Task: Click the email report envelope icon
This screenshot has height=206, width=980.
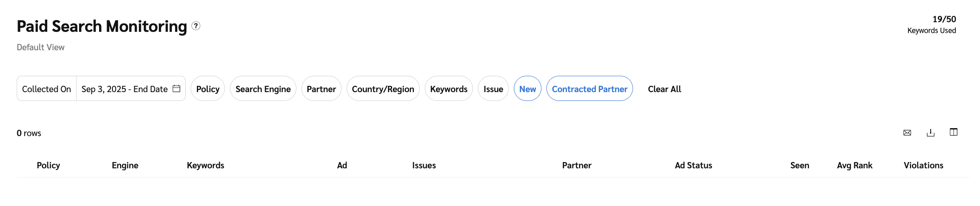Action: [907, 133]
